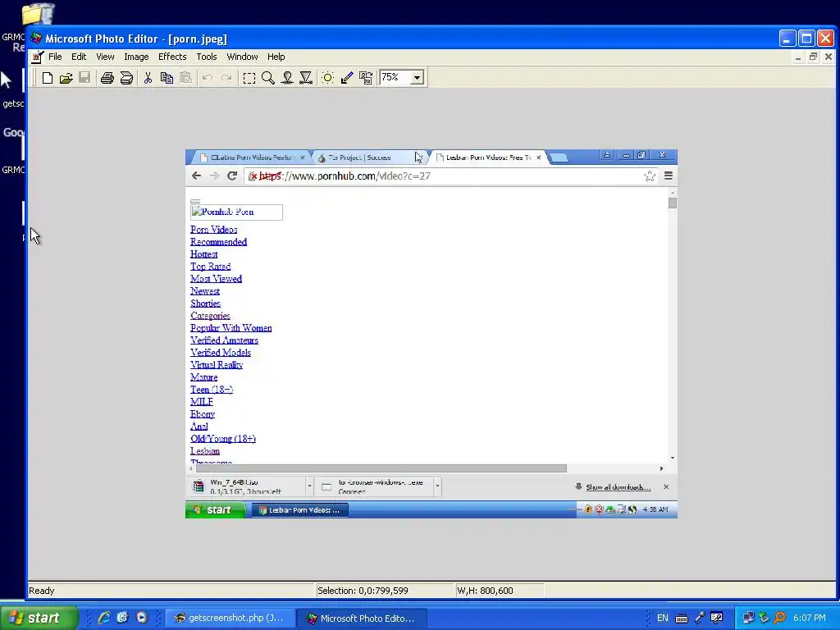The height and width of the screenshot is (630, 840).
Task: Click the Ready status bar text
Action: pyautogui.click(x=42, y=591)
